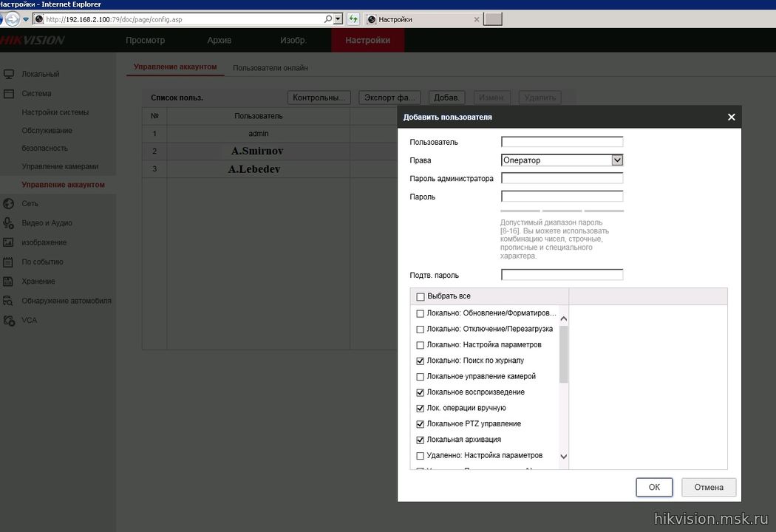The width and height of the screenshot is (776, 532).
Task: Click the permissions list scroll-down arrow
Action: coord(563,457)
